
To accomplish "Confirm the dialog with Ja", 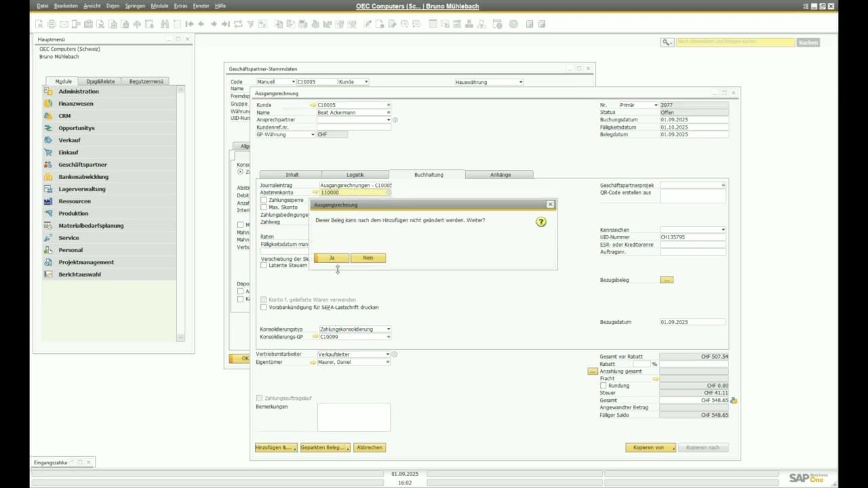I will coord(332,258).
